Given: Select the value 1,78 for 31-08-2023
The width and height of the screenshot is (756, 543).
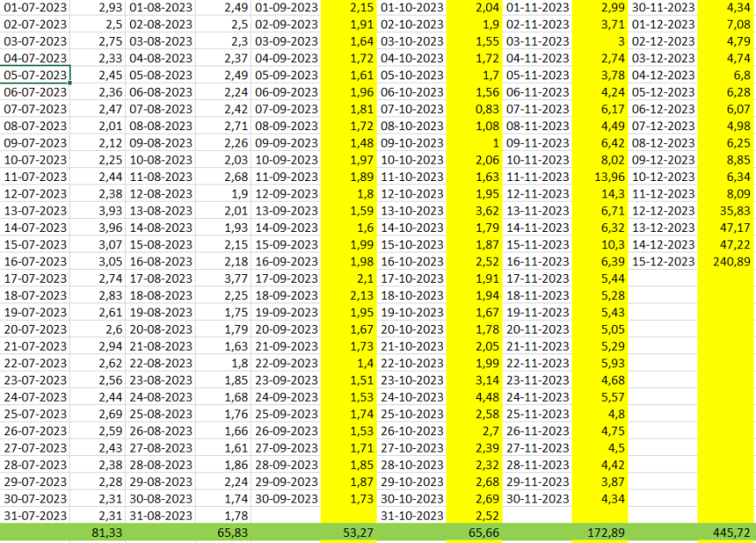Looking at the screenshot, I should 236,515.
